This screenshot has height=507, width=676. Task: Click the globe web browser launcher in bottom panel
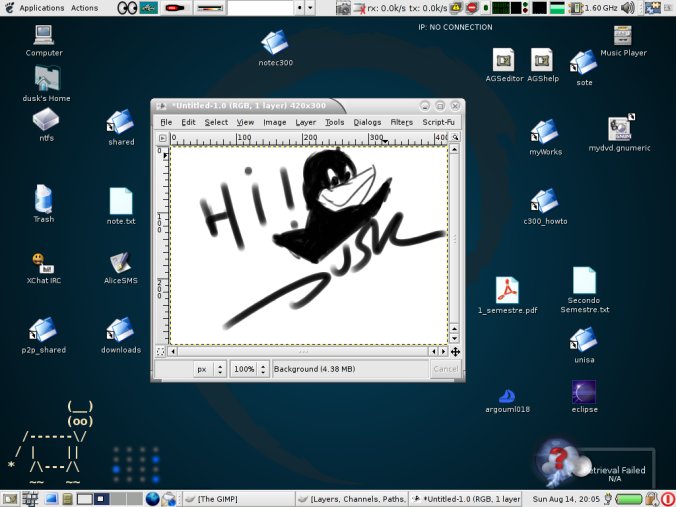click(152, 499)
